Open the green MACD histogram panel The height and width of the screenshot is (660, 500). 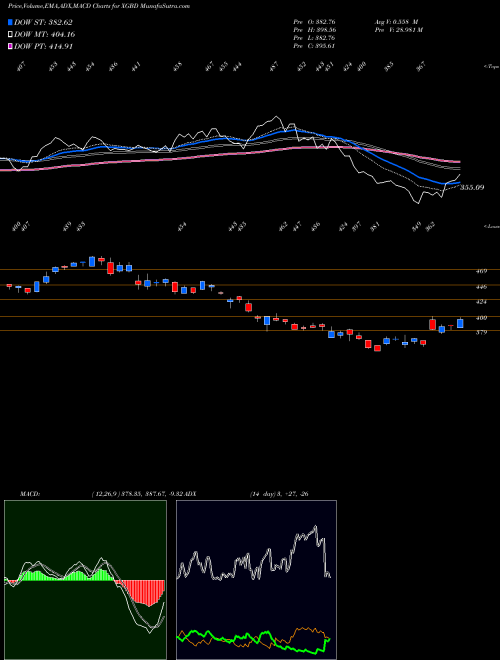pos(85,580)
